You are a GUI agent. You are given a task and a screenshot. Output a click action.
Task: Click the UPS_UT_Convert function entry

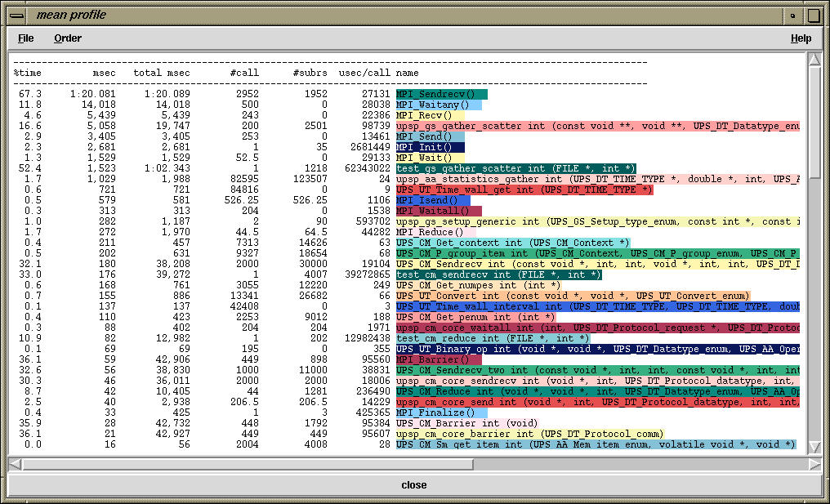click(573, 296)
